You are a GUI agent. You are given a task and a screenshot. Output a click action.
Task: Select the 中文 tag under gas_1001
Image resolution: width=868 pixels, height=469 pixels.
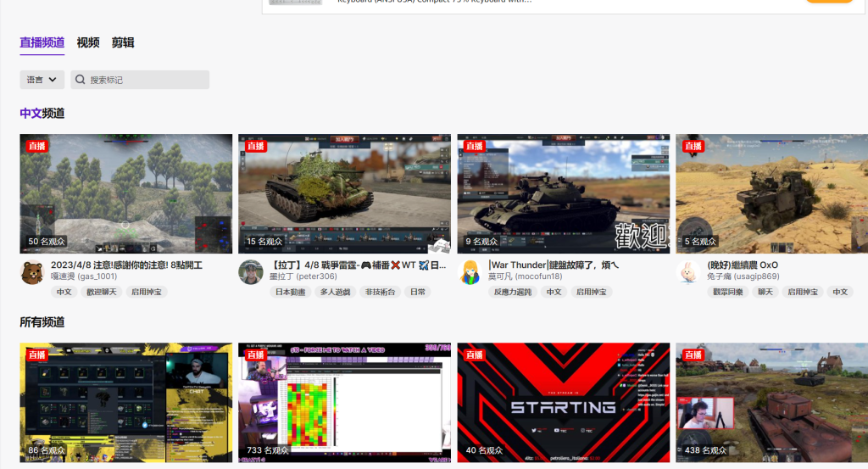click(64, 292)
